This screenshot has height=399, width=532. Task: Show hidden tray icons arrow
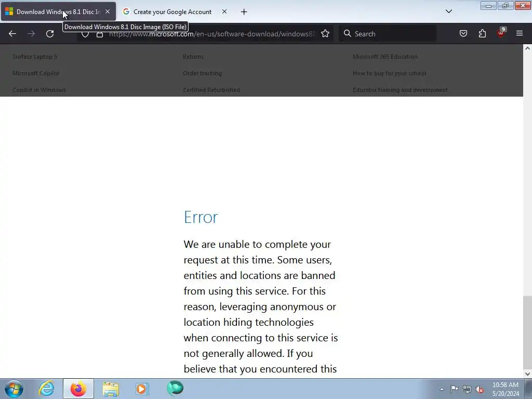coord(442,389)
